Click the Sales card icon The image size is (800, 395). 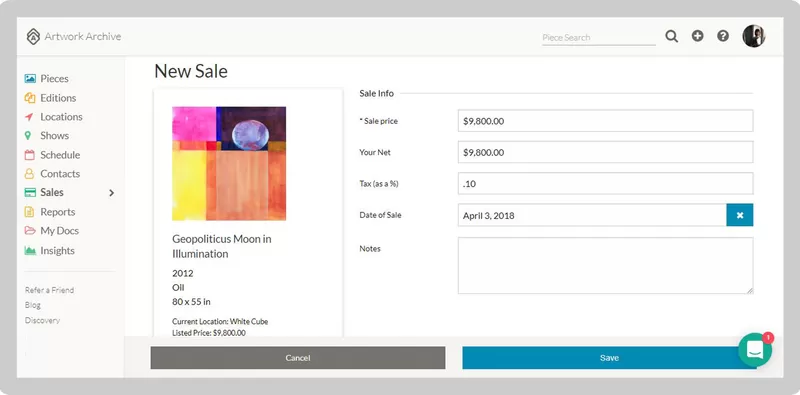pos(30,192)
